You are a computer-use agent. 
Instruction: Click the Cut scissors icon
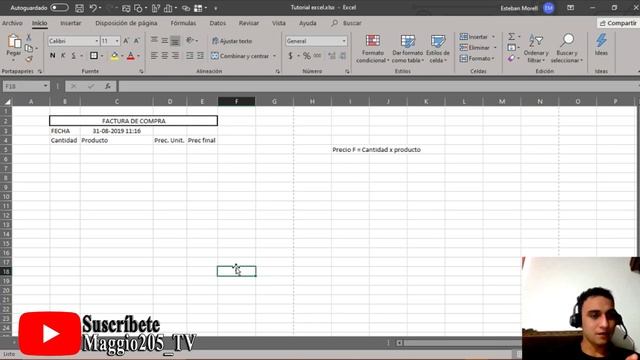point(29,38)
